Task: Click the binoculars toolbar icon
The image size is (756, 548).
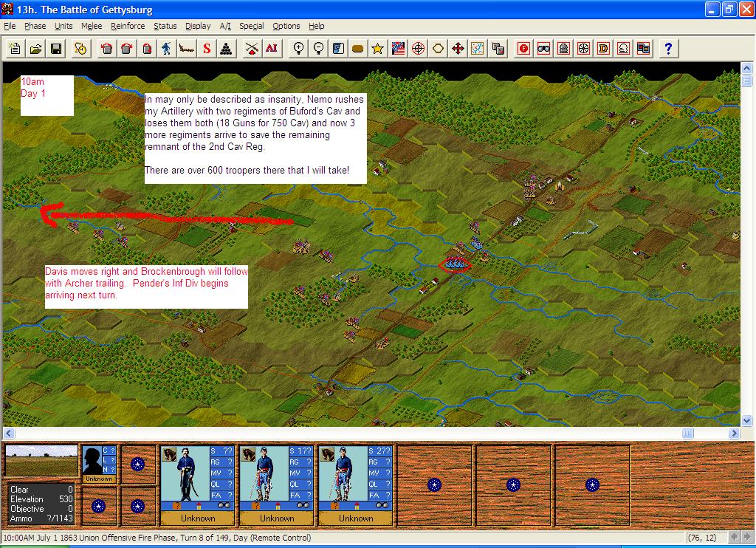Action: point(543,48)
